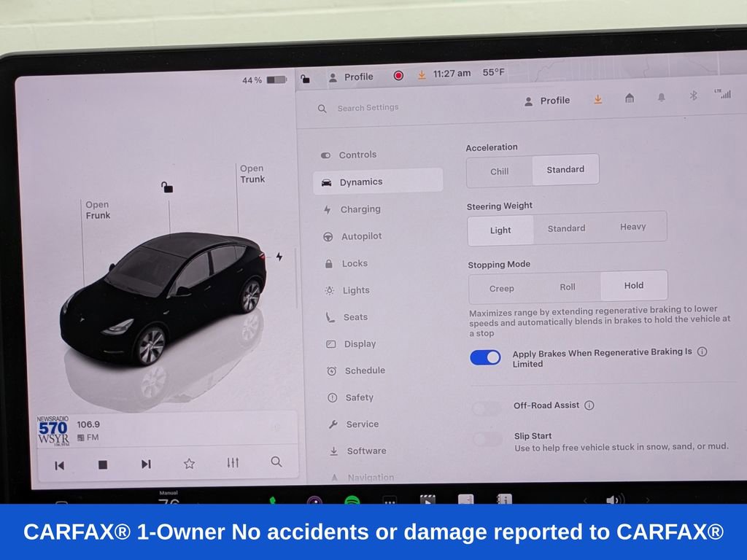Viewport: 747px width, 560px height.
Task: Open the Seats settings
Action: coord(355,317)
